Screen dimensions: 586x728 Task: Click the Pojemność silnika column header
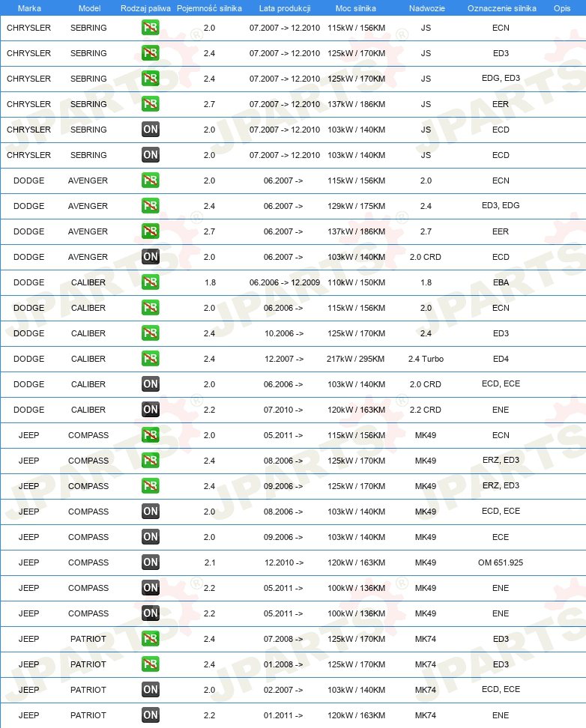point(209,8)
